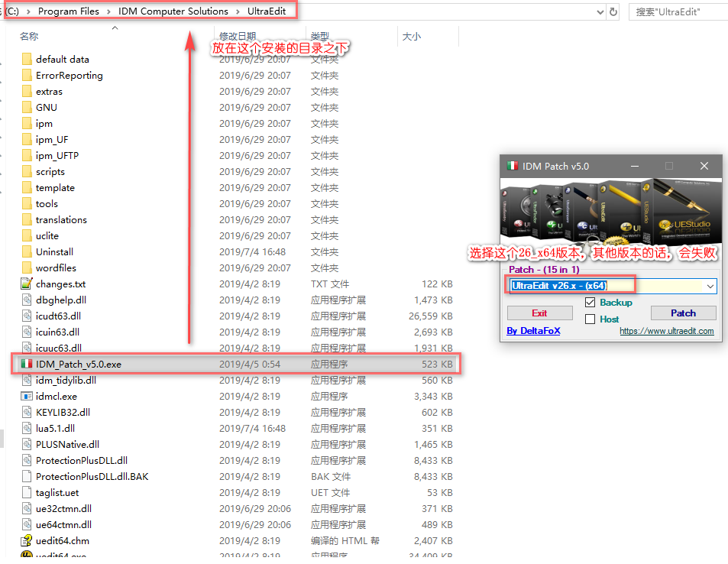Select the ue64ctmn.dll file name
This screenshot has height=564, width=728.
63,524
